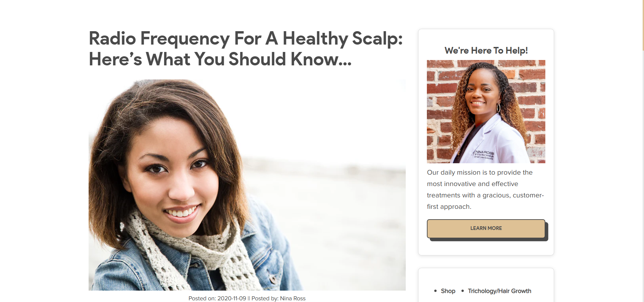The height and width of the screenshot is (302, 644).
Task: Click the featured photo of woman in scarf
Action: click(x=247, y=185)
